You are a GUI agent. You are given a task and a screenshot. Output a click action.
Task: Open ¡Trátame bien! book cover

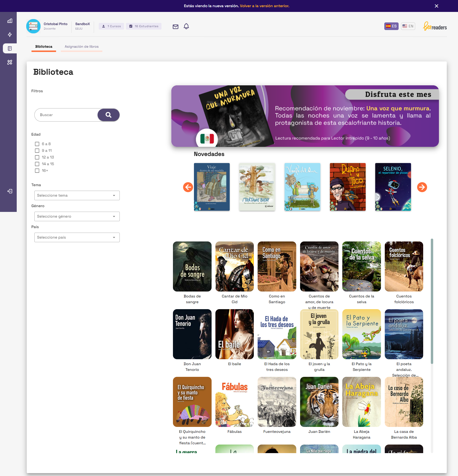click(x=257, y=187)
